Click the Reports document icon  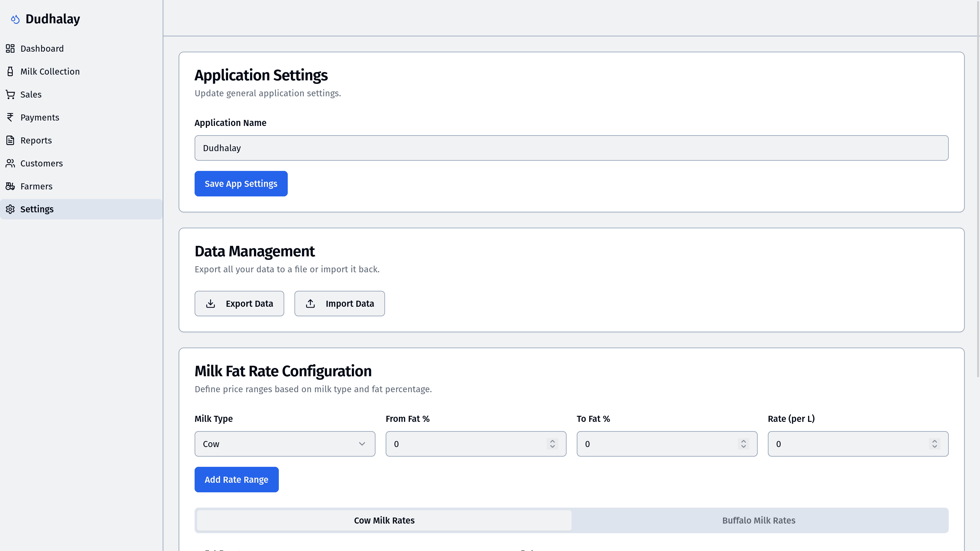coord(10,140)
